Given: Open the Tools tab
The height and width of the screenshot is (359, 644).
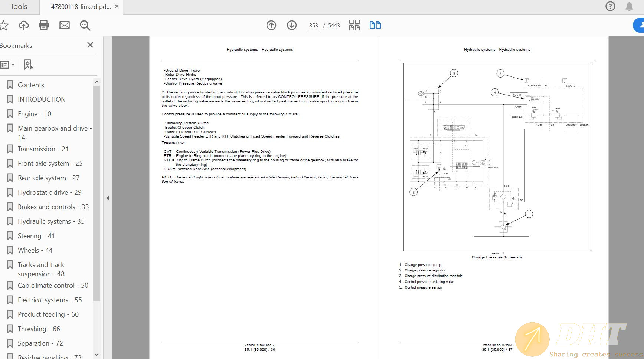Looking at the screenshot, I should (x=19, y=7).
